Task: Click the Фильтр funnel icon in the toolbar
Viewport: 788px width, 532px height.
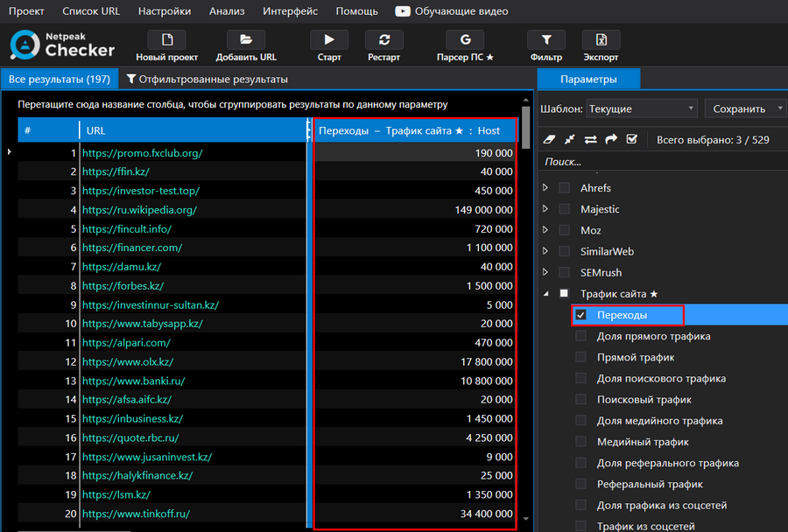Action: (x=546, y=39)
